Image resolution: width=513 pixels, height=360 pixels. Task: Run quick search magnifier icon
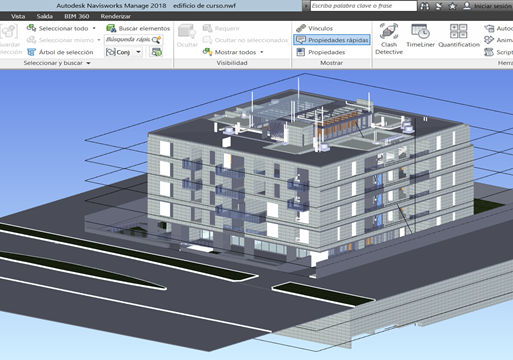(156, 40)
